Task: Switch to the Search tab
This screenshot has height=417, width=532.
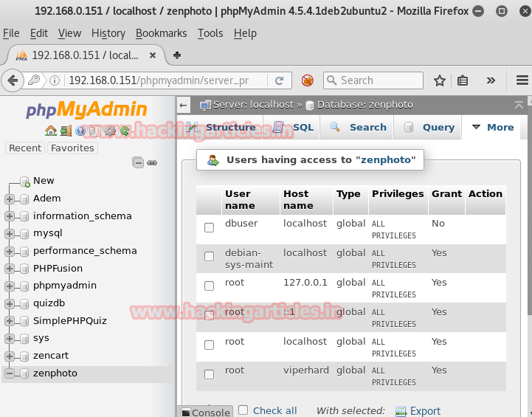Action: click(x=357, y=127)
